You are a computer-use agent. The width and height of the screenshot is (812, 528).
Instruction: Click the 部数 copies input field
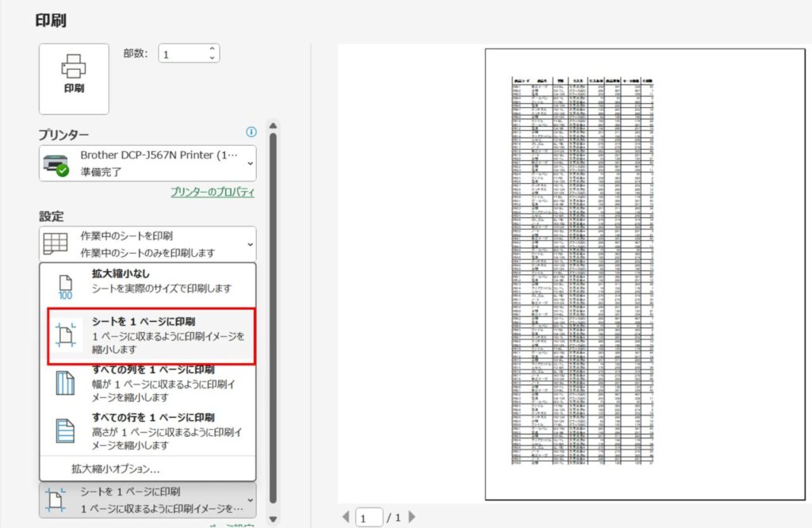(x=184, y=53)
